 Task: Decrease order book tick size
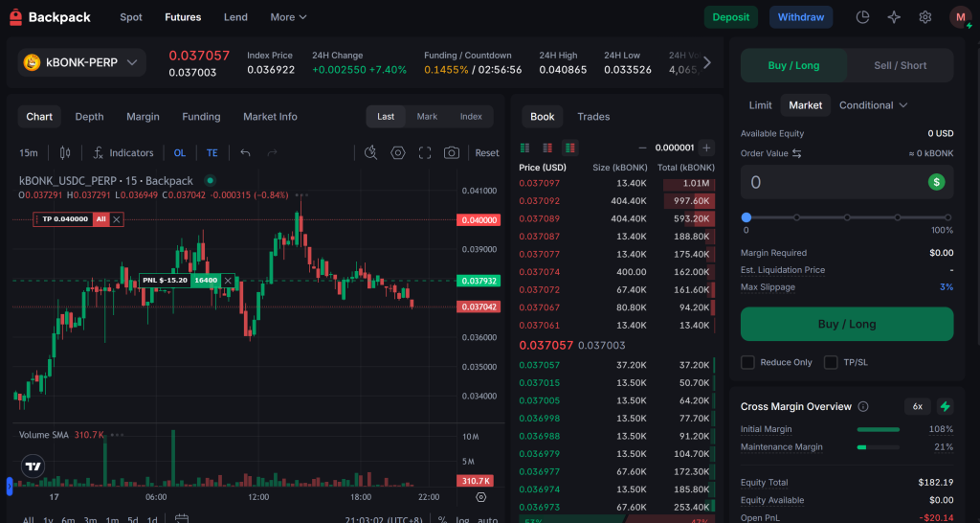pos(642,148)
